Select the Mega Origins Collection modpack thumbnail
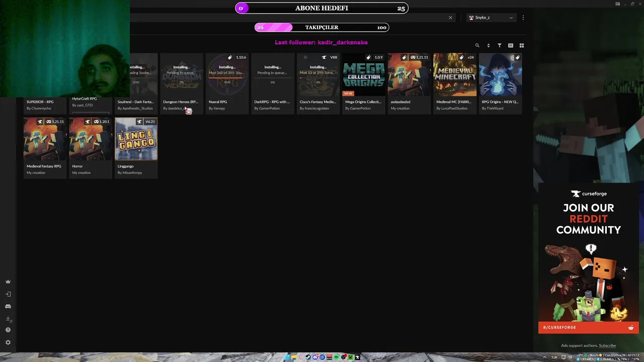The width and height of the screenshot is (644, 362). coord(364,75)
